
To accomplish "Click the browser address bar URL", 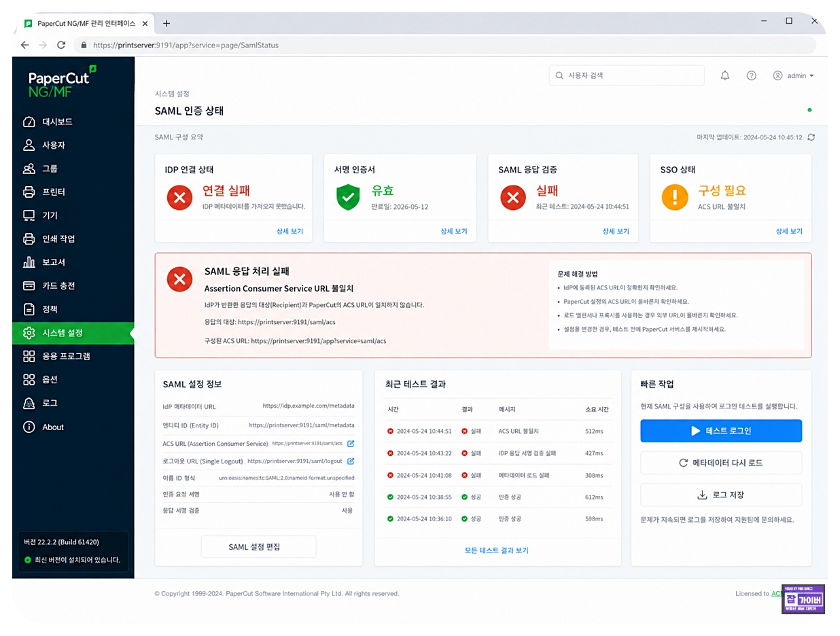I will [186, 46].
